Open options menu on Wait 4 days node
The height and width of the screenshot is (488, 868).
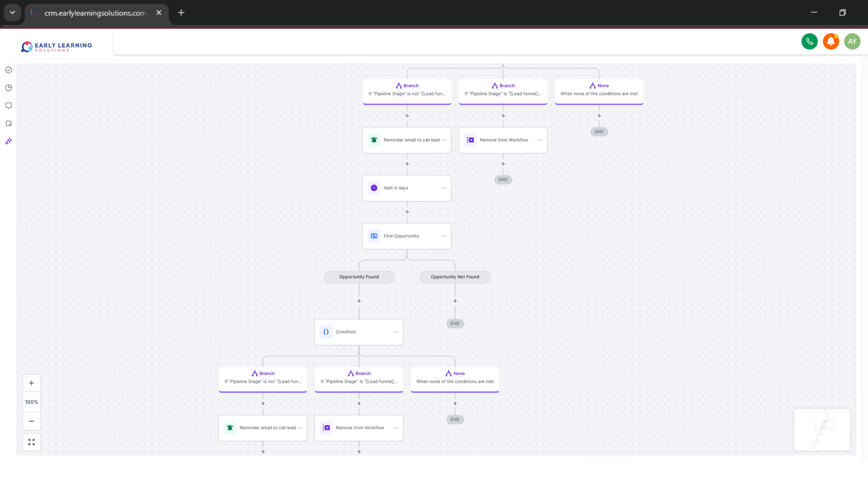pos(443,188)
